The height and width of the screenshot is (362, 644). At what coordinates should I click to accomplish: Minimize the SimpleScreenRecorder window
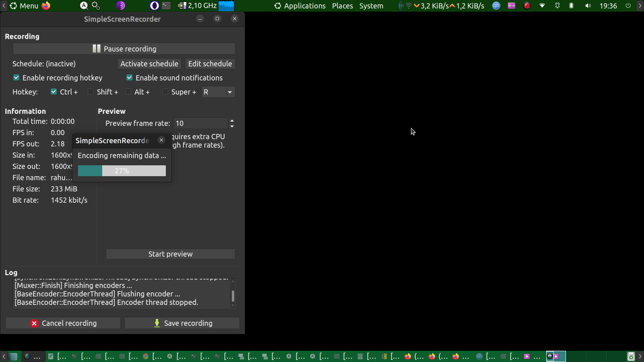[x=200, y=19]
